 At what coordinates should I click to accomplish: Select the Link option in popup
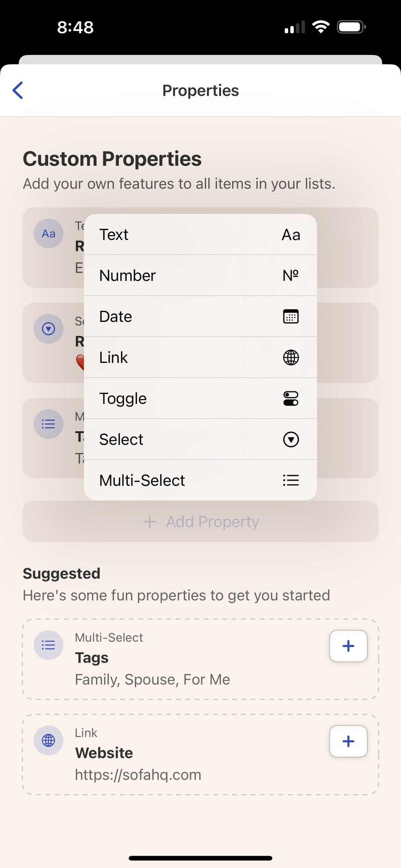tap(200, 357)
